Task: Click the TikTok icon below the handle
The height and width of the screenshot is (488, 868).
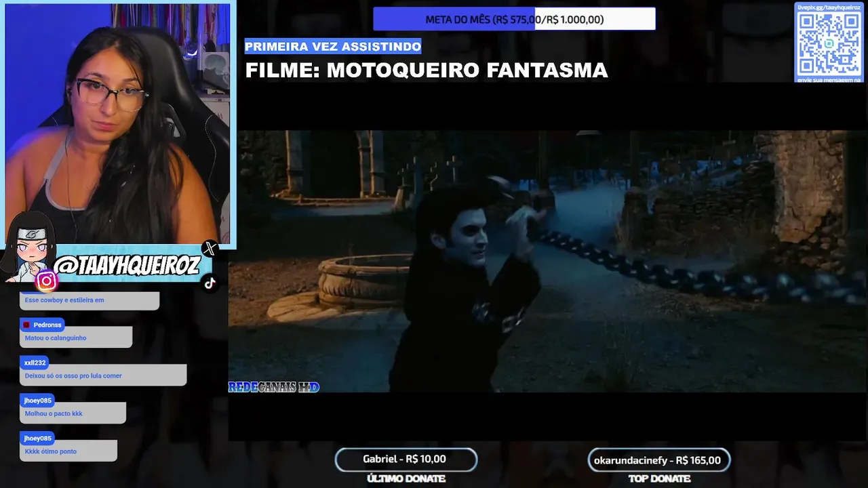Action: [210, 283]
